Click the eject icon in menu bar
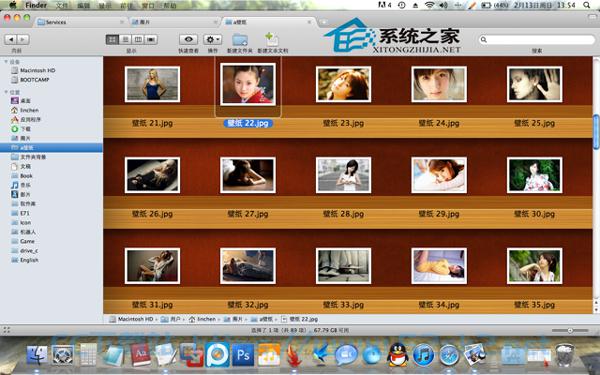The image size is (600, 375). click(416, 5)
